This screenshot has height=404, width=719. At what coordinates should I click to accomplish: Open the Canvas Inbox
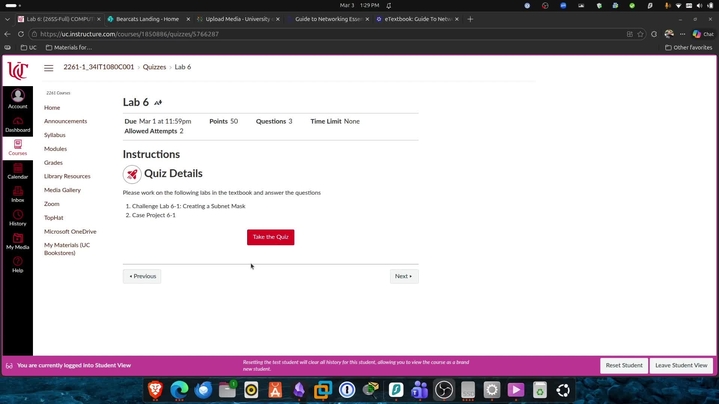click(x=17, y=194)
